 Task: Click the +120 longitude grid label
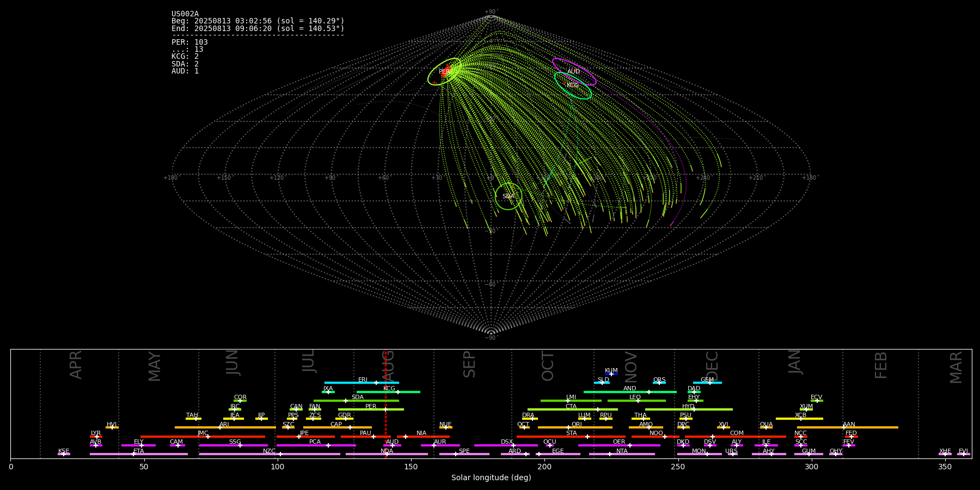click(x=277, y=178)
